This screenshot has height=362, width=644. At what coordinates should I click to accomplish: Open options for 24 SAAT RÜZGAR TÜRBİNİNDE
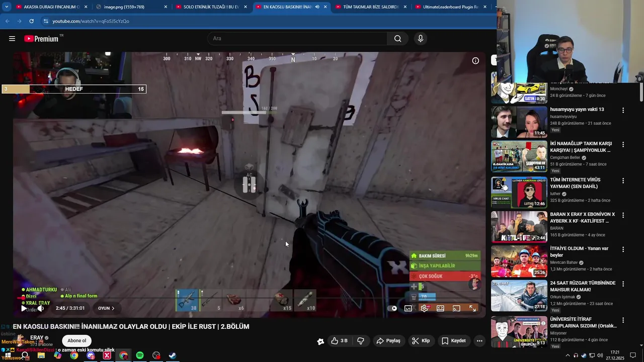pos(623,284)
